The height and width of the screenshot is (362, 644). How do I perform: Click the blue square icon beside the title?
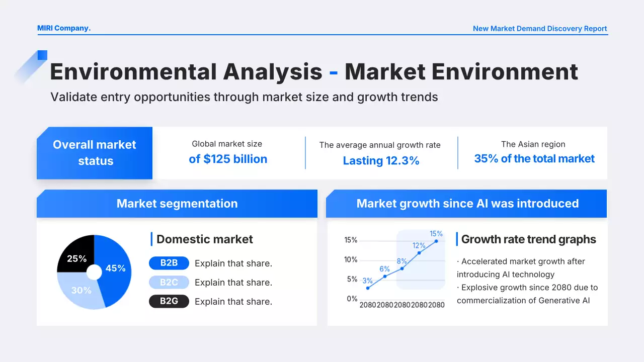[x=42, y=55]
